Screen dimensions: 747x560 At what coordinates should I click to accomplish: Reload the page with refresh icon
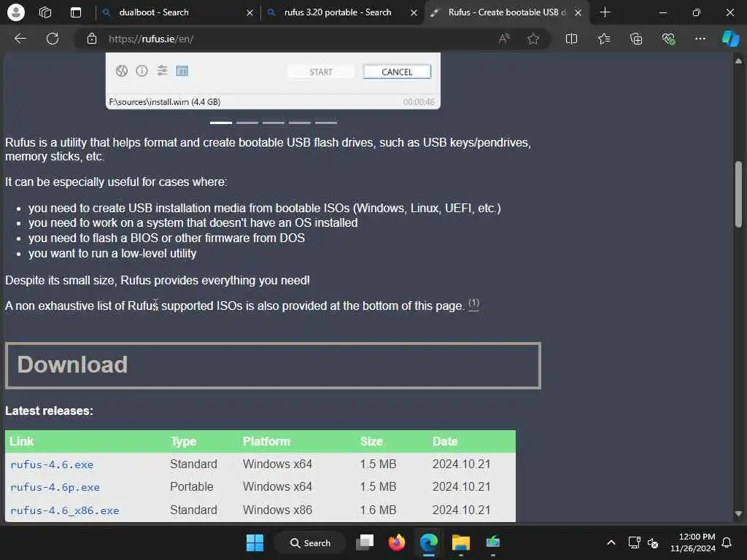(x=53, y=39)
